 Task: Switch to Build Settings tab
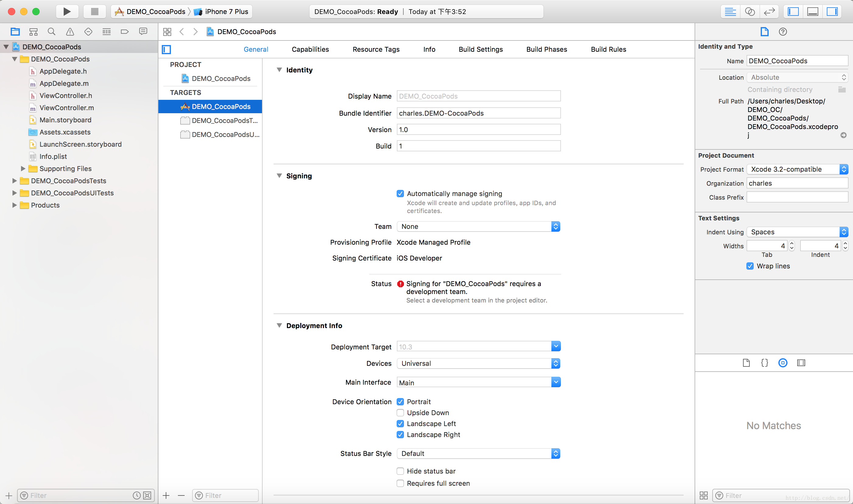pyautogui.click(x=481, y=49)
